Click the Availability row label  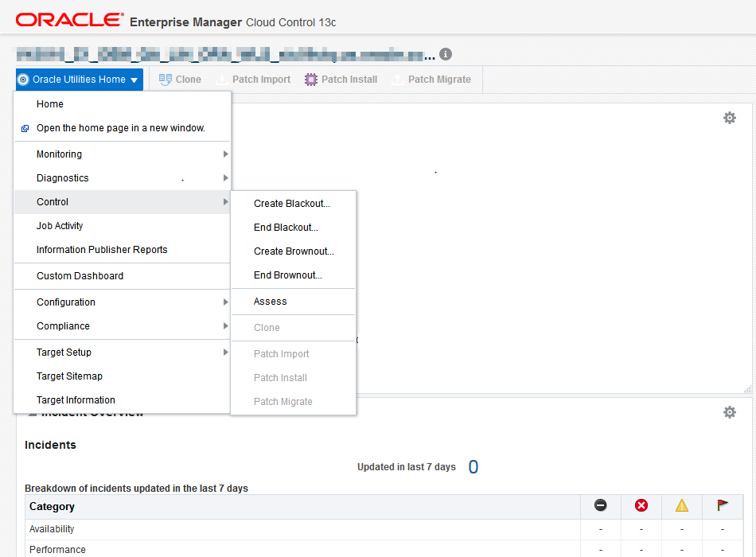point(52,529)
